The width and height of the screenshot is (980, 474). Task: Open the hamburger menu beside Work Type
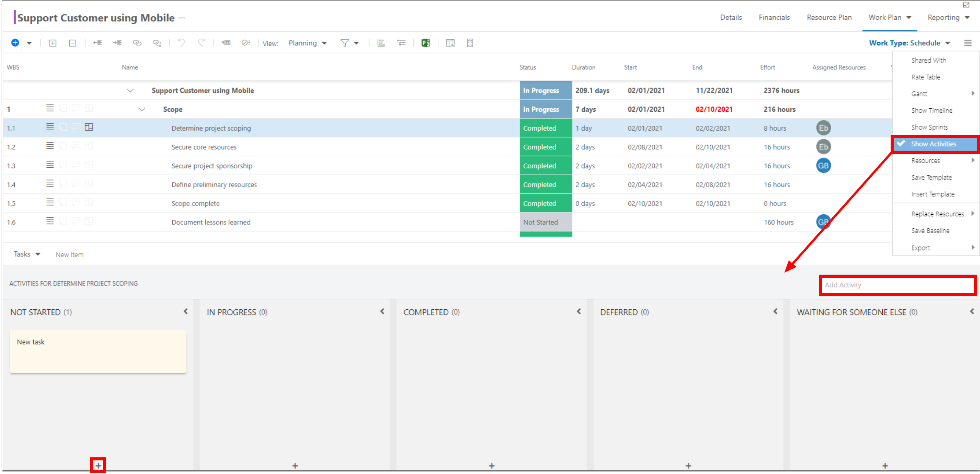968,43
